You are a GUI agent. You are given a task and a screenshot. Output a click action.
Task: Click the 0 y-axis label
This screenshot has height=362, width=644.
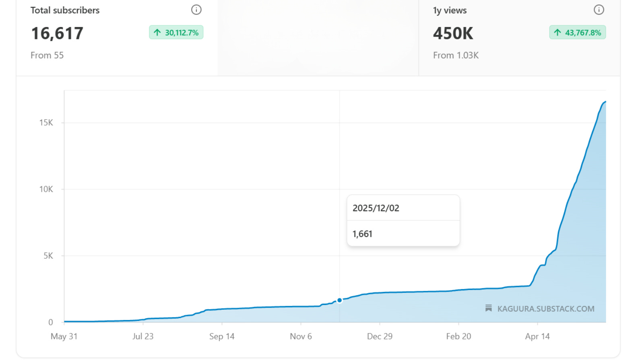51,322
